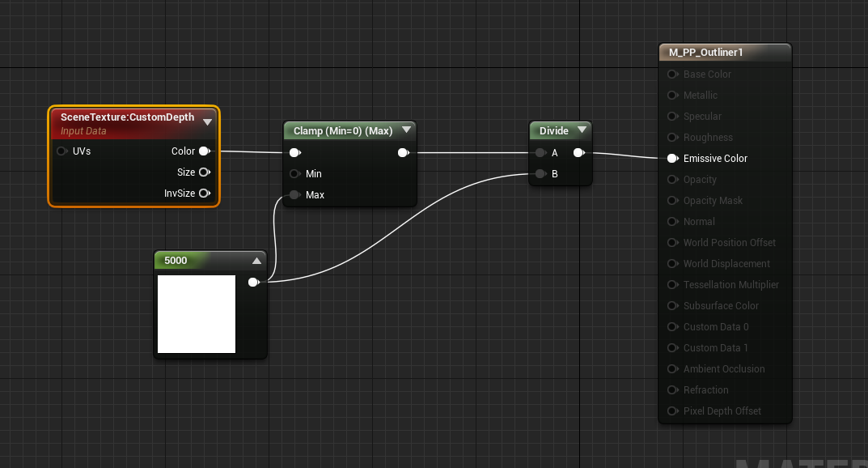868x468 pixels.
Task: Click the 5000 constant node output pin
Action: (253, 282)
